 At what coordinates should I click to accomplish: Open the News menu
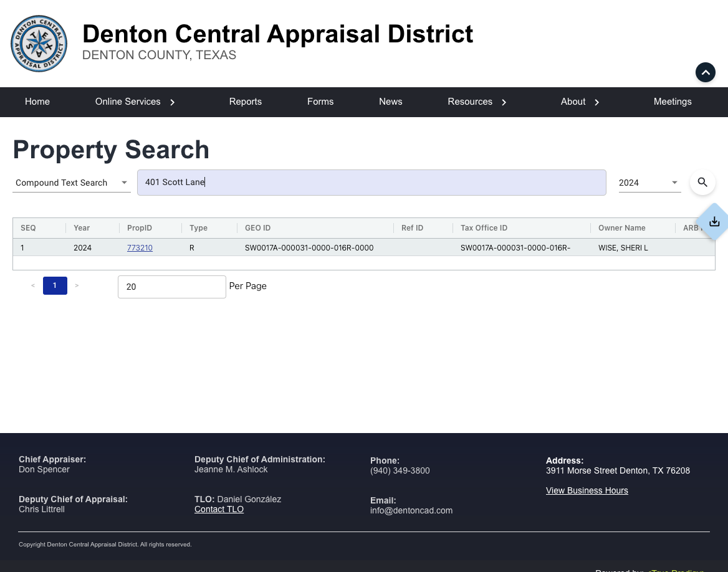tap(390, 102)
